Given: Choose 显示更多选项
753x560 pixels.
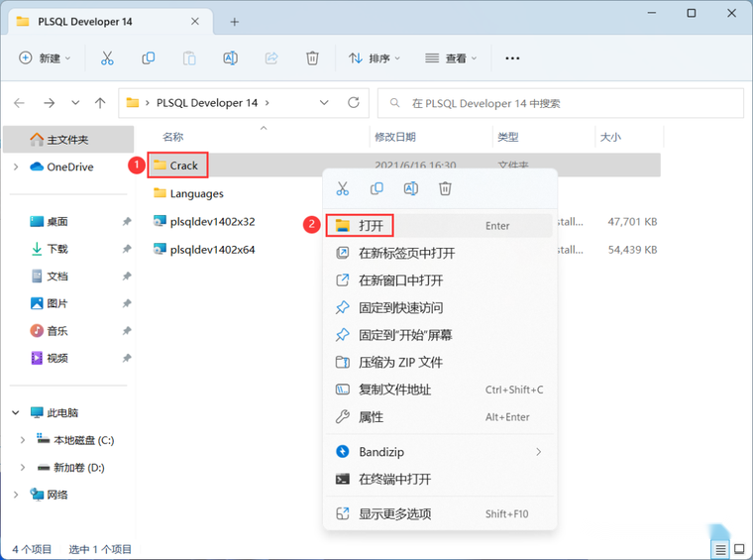Looking at the screenshot, I should pyautogui.click(x=439, y=513).
